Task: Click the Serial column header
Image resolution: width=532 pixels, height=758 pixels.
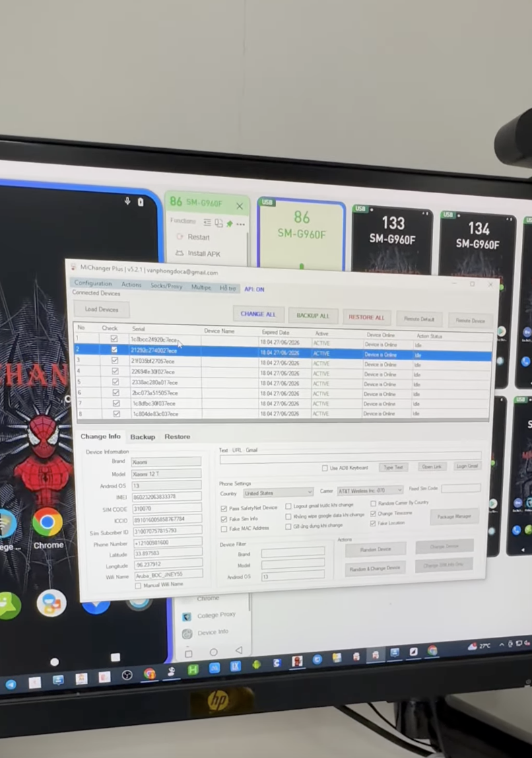Action: 138,329
